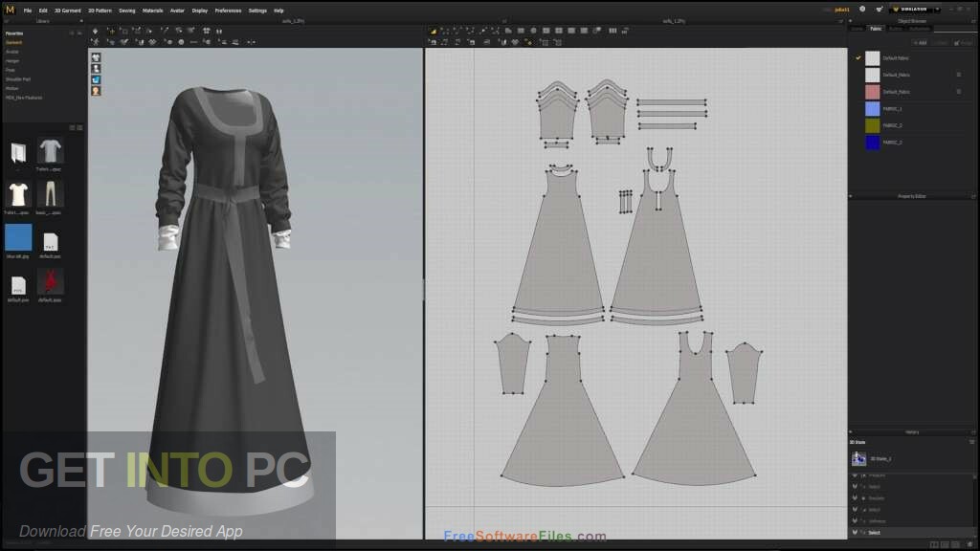
Task: Switch to the Fabric tab in Object Browser
Action: point(876,29)
